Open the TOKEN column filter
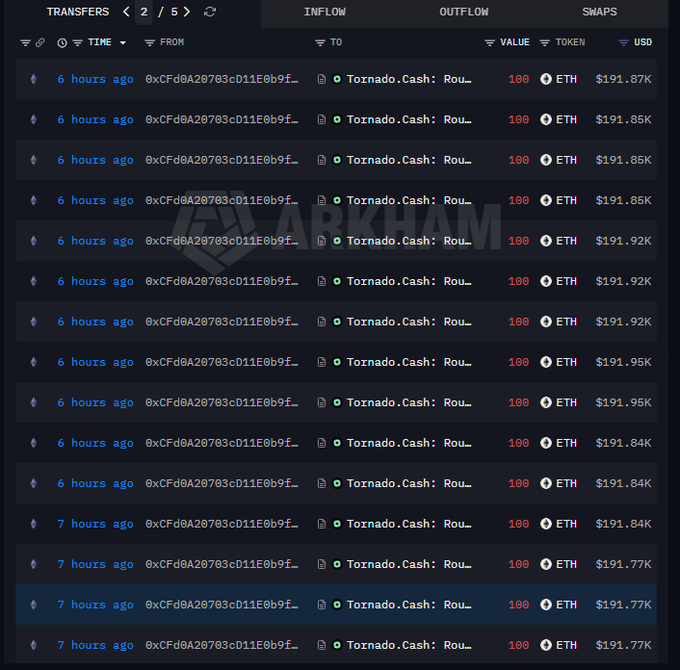This screenshot has width=680, height=670. [x=545, y=42]
